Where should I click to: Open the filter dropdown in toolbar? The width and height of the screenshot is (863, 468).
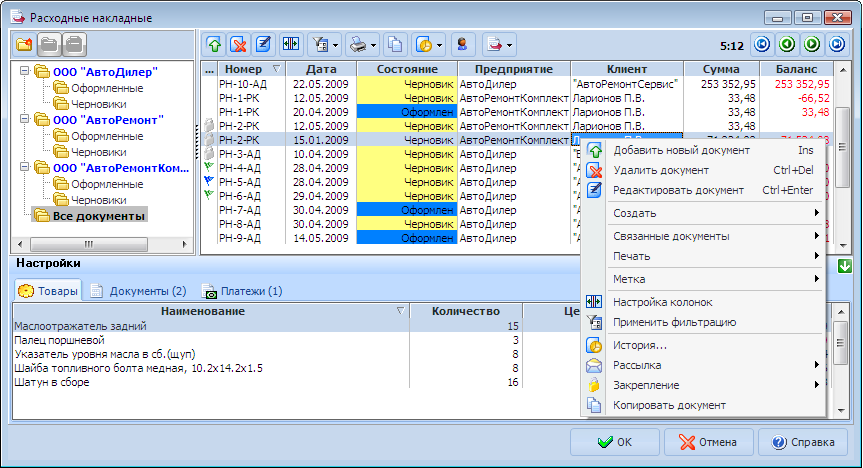(334, 45)
